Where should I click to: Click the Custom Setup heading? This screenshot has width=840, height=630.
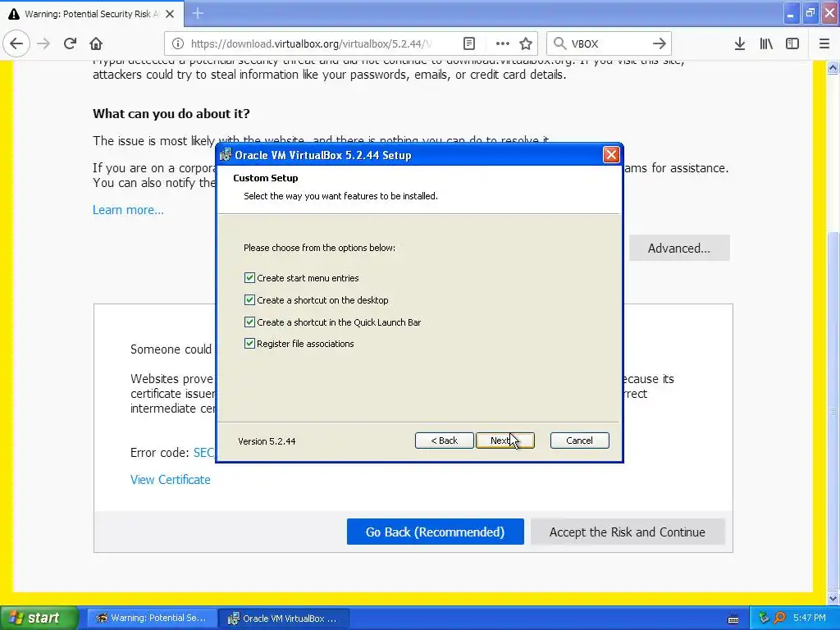[265, 178]
